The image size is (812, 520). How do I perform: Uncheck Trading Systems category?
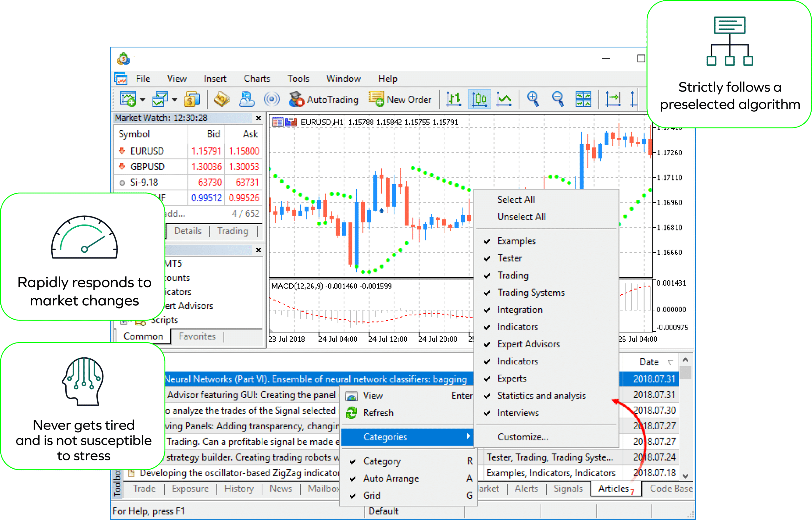pyautogui.click(x=531, y=292)
